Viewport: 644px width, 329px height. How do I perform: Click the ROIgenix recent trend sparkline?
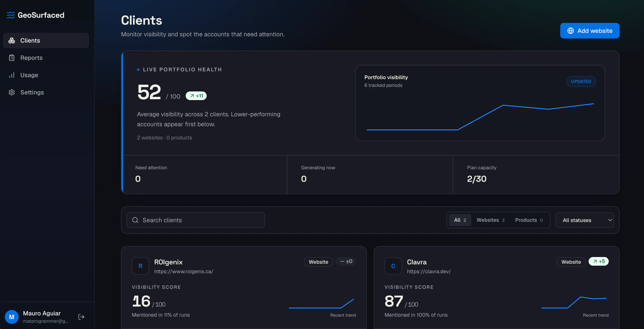(x=321, y=303)
